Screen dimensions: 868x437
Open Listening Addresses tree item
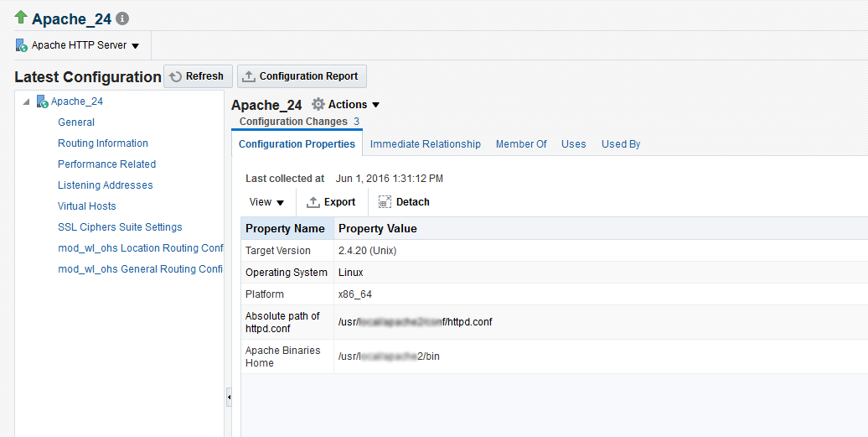[x=106, y=185]
